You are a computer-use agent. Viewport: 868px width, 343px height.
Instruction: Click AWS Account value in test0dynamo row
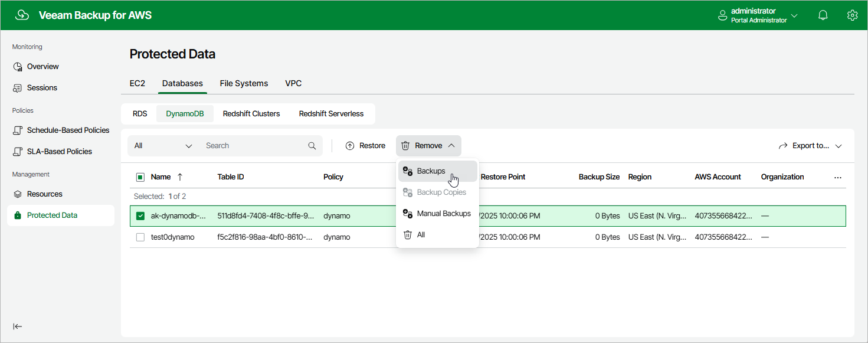(x=724, y=237)
